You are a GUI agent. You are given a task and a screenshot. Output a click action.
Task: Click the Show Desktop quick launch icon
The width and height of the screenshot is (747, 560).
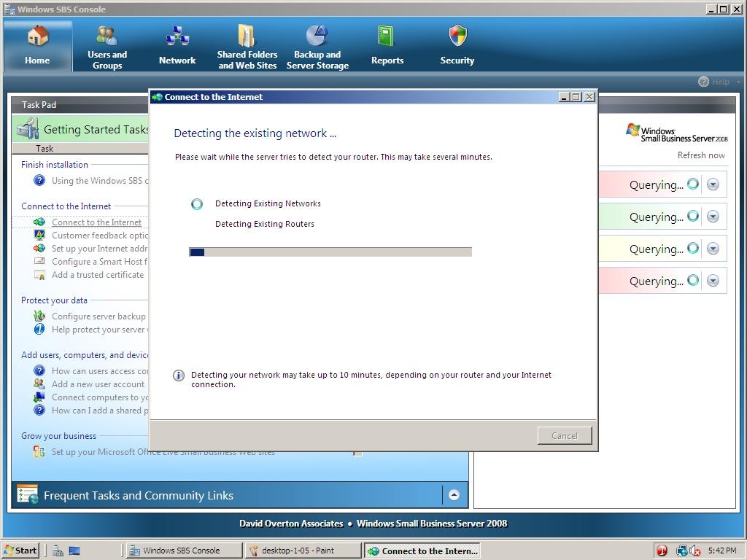tap(74, 551)
